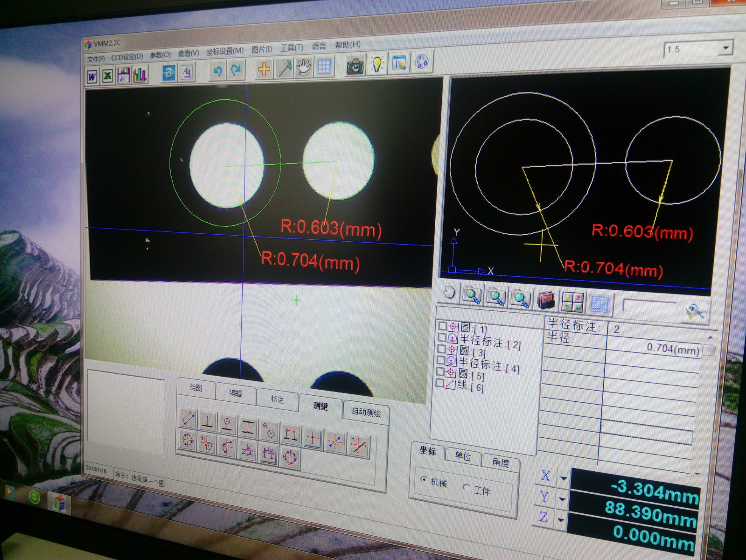The height and width of the screenshot is (560, 746).
Task: Open the 坐标设置(M) menu
Action: coord(225,51)
